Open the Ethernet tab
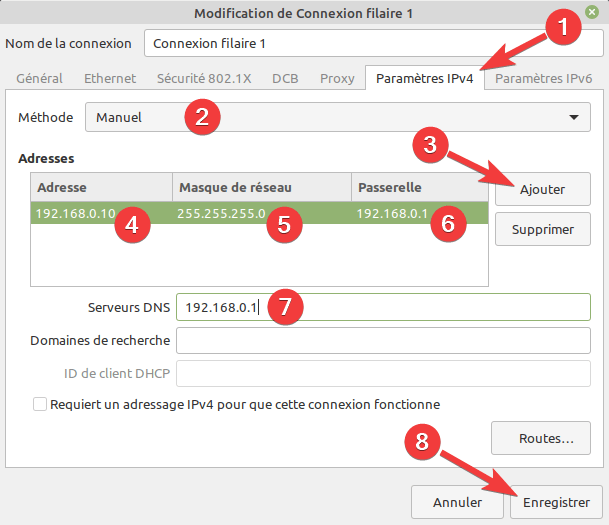Image resolution: width=609 pixels, height=525 pixels. pyautogui.click(x=110, y=78)
